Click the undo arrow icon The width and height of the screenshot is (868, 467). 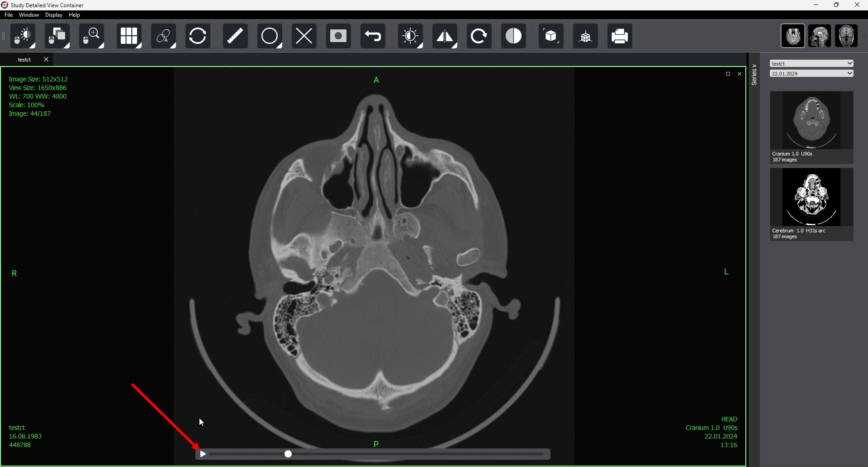coord(373,36)
